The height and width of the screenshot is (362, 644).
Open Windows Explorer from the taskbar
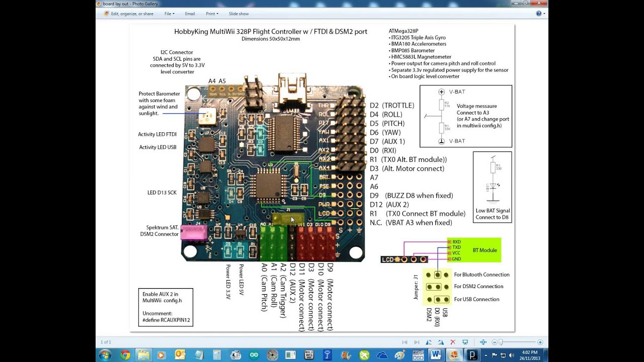click(144, 355)
